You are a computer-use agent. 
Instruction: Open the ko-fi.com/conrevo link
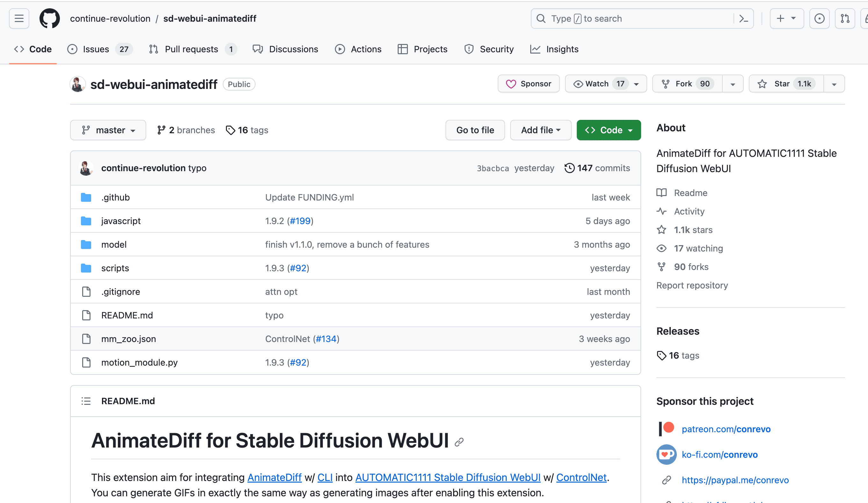coord(720,455)
